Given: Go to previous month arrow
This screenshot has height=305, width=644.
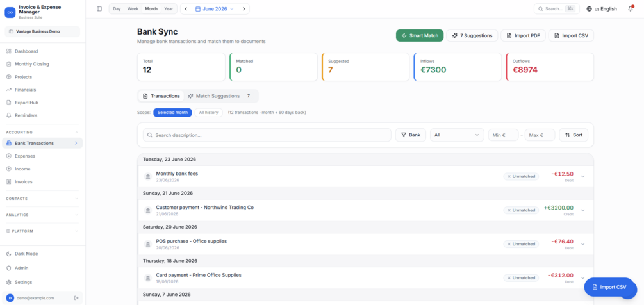Looking at the screenshot, I should click(186, 8).
